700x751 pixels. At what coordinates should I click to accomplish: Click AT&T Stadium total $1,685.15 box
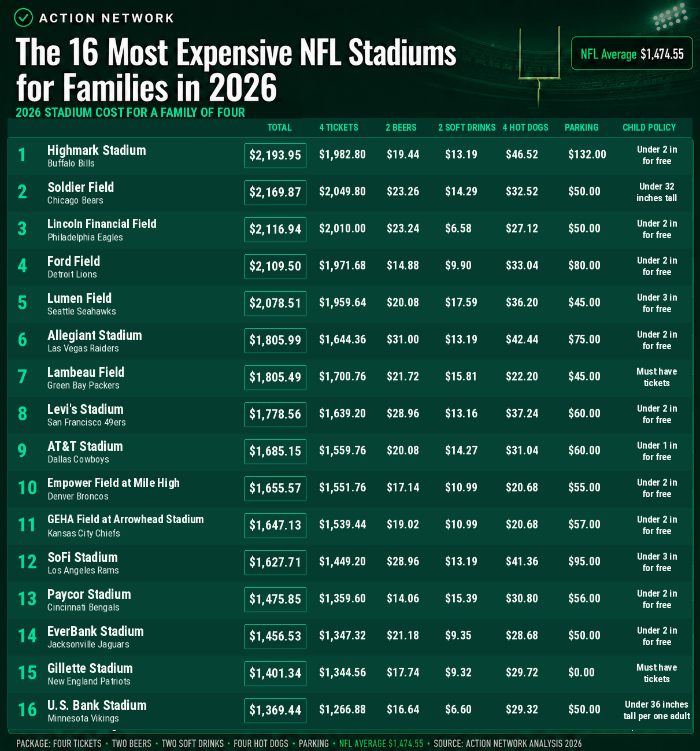[x=275, y=452]
